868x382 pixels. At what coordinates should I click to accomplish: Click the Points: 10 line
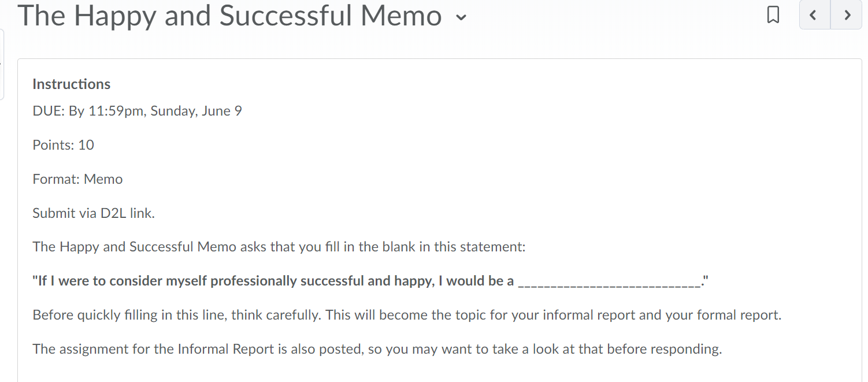[x=64, y=145]
